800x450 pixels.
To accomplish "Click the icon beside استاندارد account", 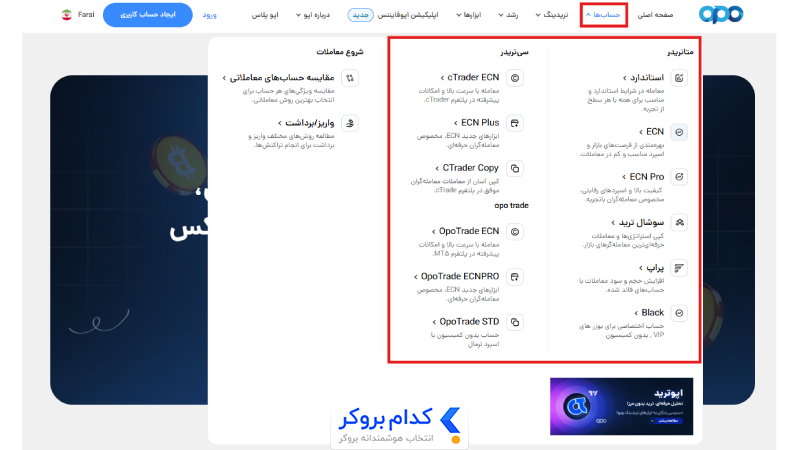I will (x=679, y=78).
